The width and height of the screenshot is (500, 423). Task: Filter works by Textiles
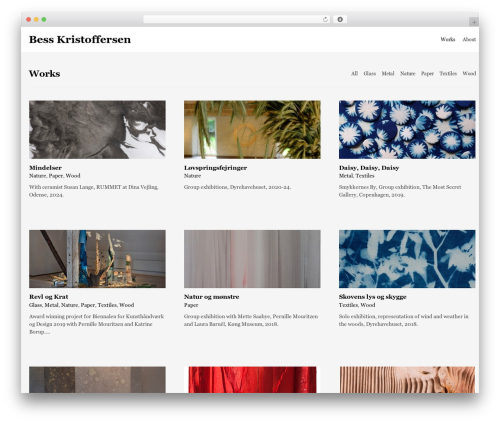click(448, 73)
